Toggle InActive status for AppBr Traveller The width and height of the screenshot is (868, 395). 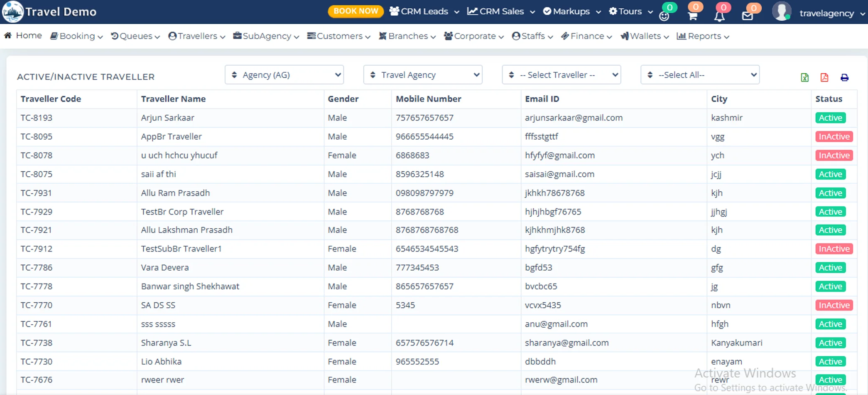(x=834, y=137)
